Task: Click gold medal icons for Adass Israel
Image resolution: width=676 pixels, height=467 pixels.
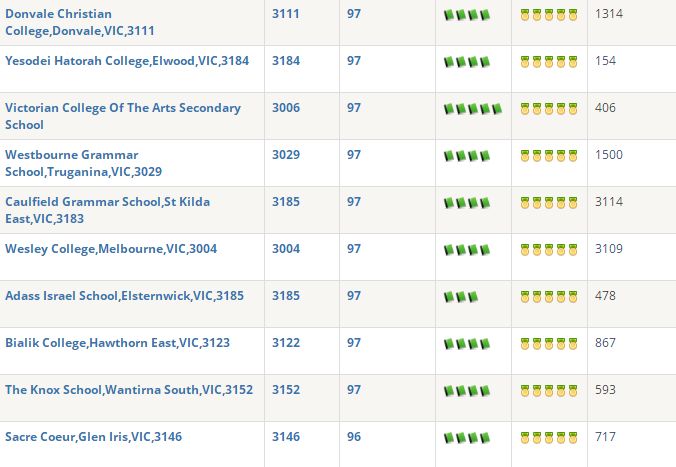Action: [549, 297]
